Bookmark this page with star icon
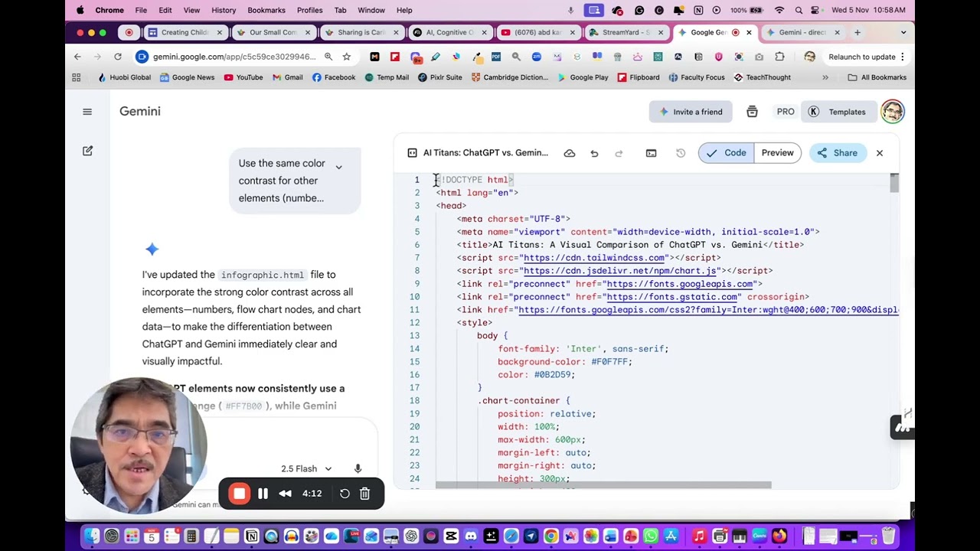Screen dimensions: 980x551 pos(346,57)
